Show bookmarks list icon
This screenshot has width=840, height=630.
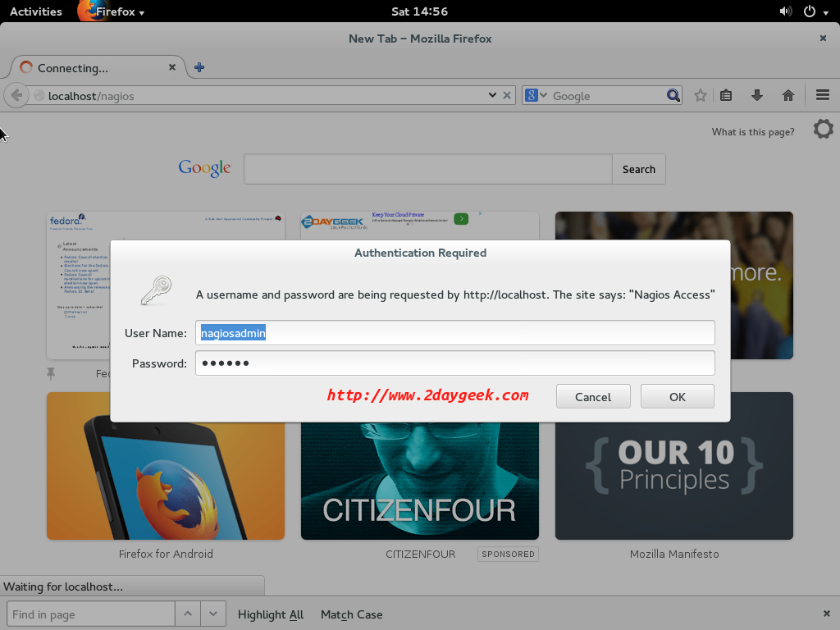[726, 95]
